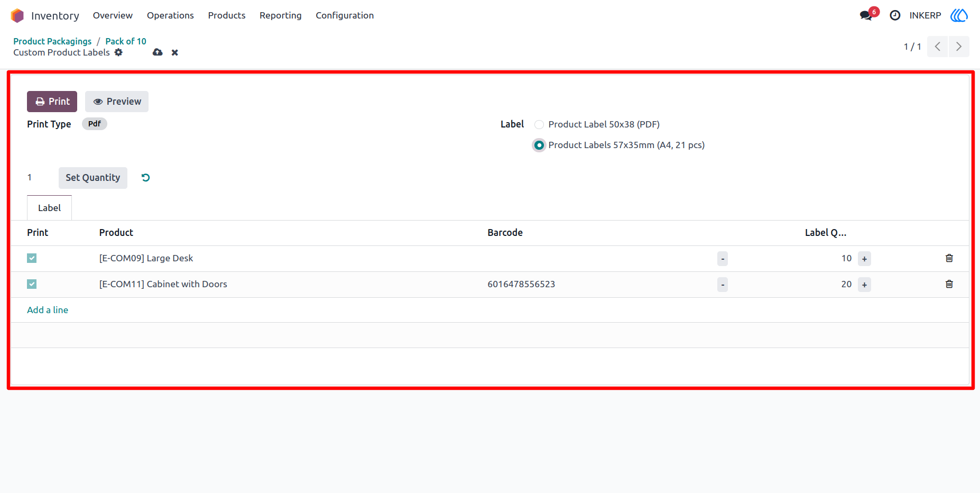Screen dimensions: 980x493
Task: Increase Large Desk label quantity
Action: (864, 259)
